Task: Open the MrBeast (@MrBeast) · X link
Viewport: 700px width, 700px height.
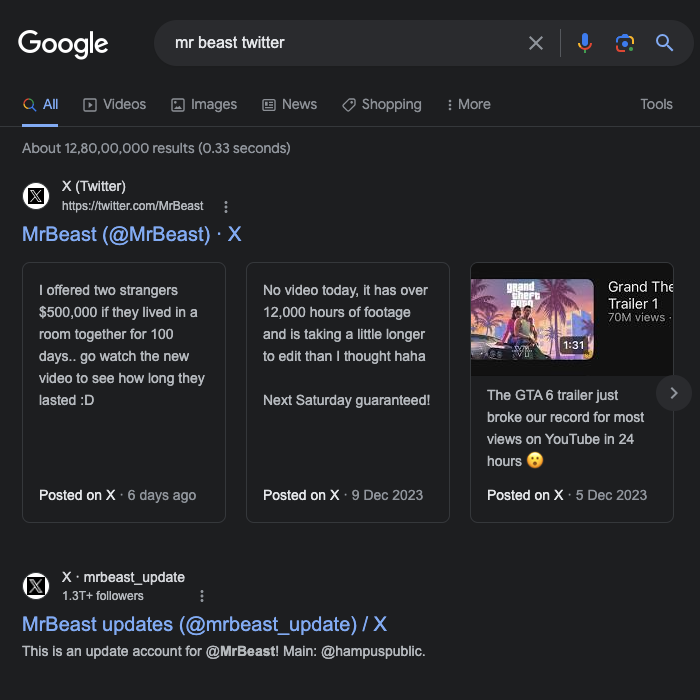Action: point(132,234)
